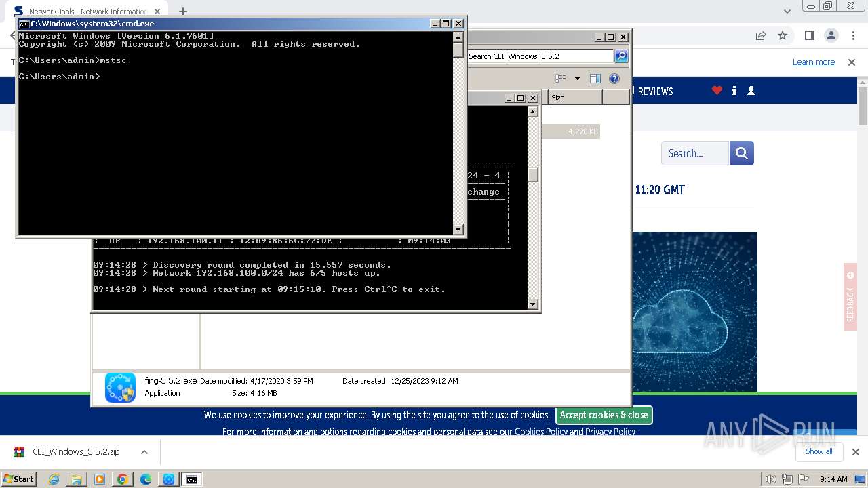Click the Action Center flag icon

[804, 479]
